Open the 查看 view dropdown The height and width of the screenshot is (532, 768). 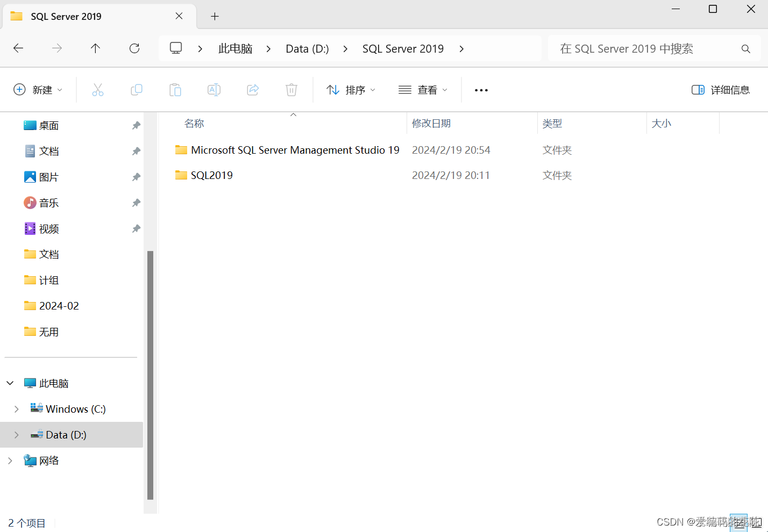[423, 90]
